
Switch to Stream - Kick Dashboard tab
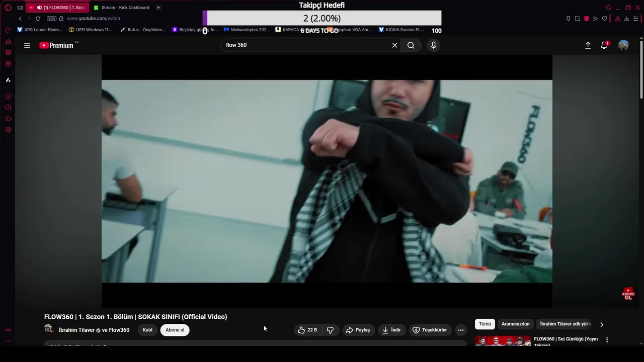121,8
